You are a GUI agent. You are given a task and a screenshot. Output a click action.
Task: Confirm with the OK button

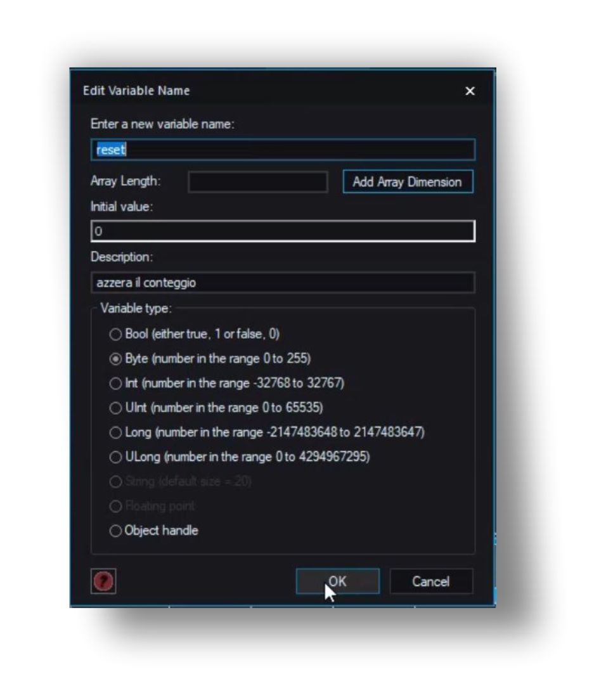(x=337, y=581)
